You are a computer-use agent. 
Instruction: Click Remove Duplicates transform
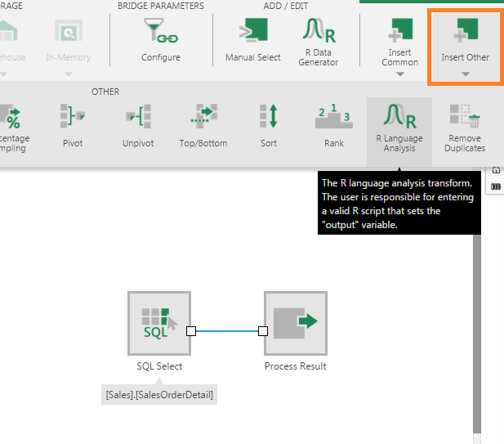[465, 125]
